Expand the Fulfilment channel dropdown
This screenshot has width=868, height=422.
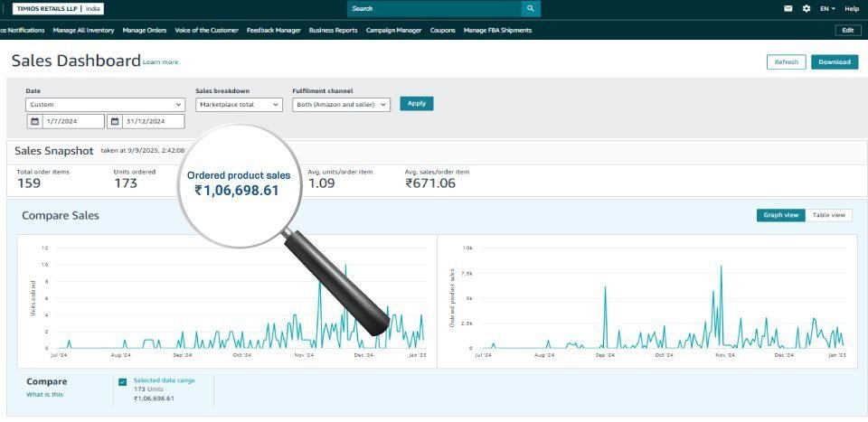pyautogui.click(x=341, y=105)
